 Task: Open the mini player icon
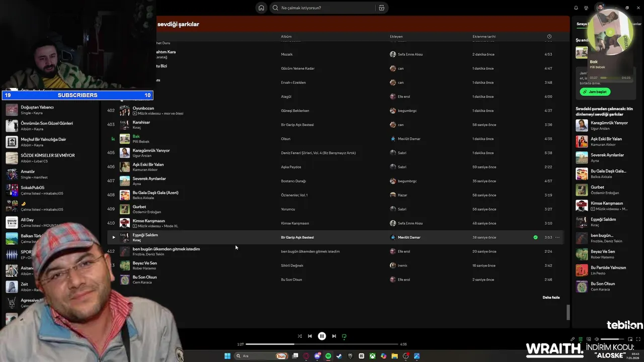click(x=630, y=339)
